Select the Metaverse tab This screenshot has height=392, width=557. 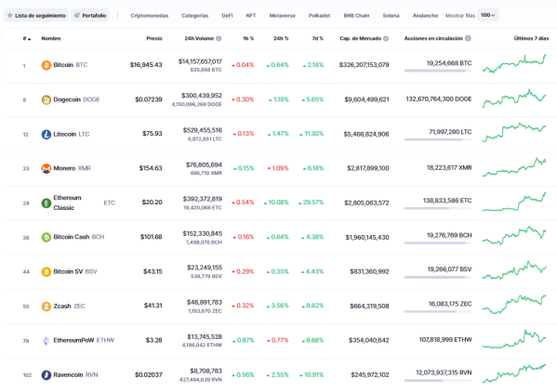[x=283, y=16]
